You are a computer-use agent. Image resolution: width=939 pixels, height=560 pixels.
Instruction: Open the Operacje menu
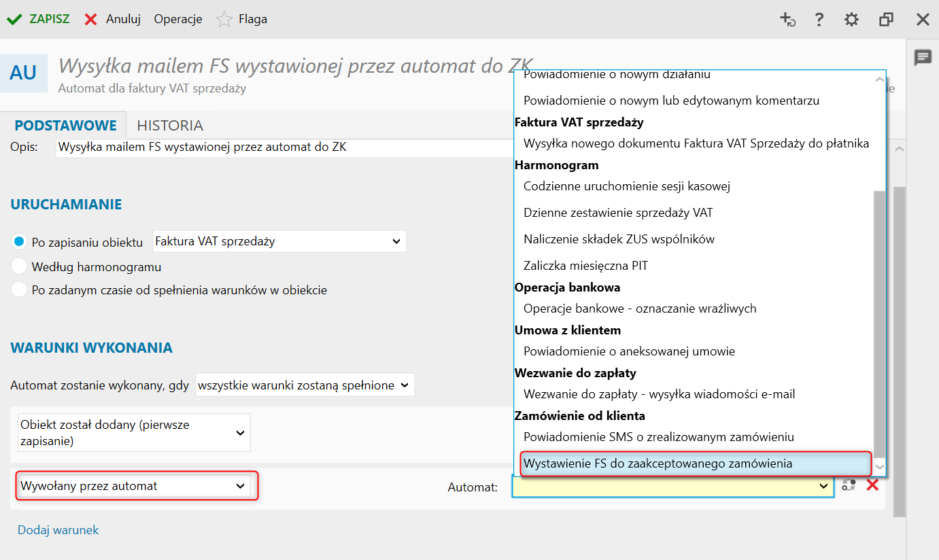(x=178, y=19)
